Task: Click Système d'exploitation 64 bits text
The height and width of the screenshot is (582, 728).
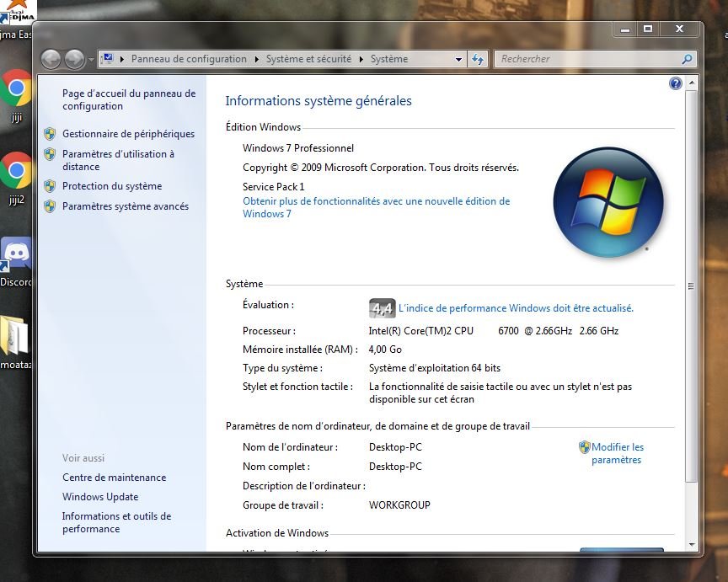Action: coord(435,368)
